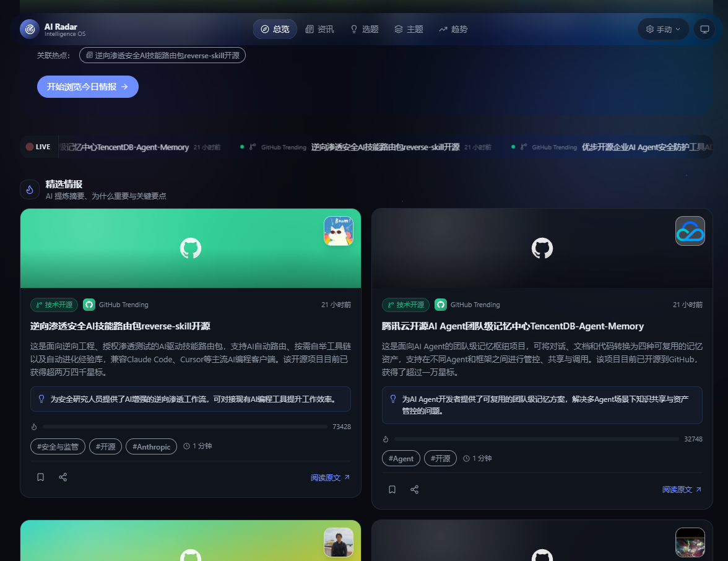The width and height of the screenshot is (728, 561).
Task: Click the 21 小时前 timestamp on reverse-skill card
Action: [336, 305]
